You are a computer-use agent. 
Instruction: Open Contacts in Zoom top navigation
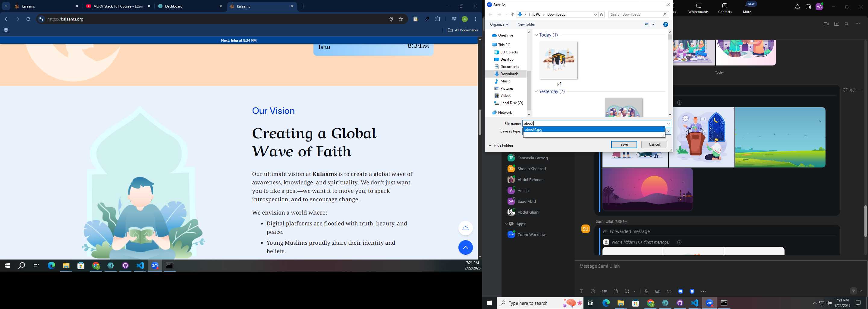pyautogui.click(x=725, y=8)
